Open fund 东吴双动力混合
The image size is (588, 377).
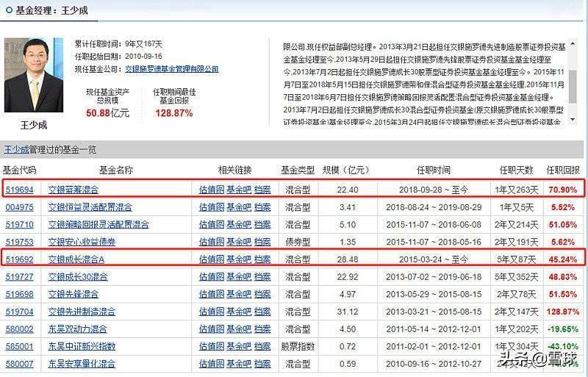click(x=77, y=329)
